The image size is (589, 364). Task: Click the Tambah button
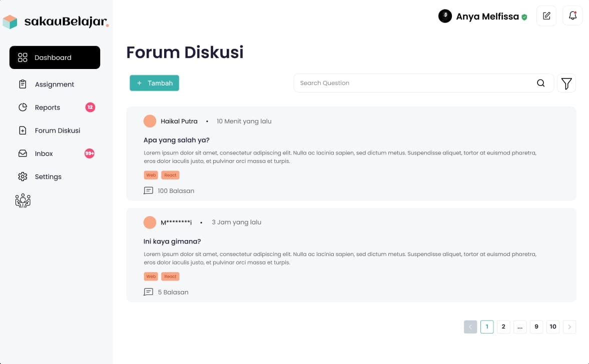click(154, 83)
